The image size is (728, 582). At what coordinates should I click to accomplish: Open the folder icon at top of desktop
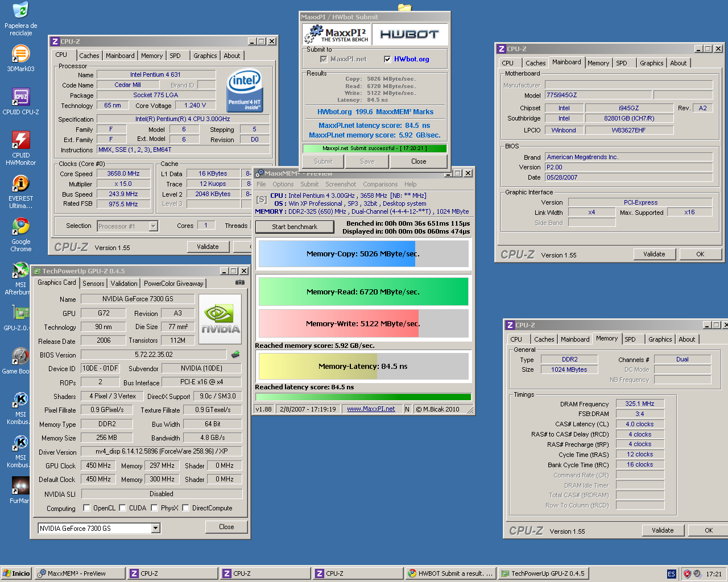(404, 7)
